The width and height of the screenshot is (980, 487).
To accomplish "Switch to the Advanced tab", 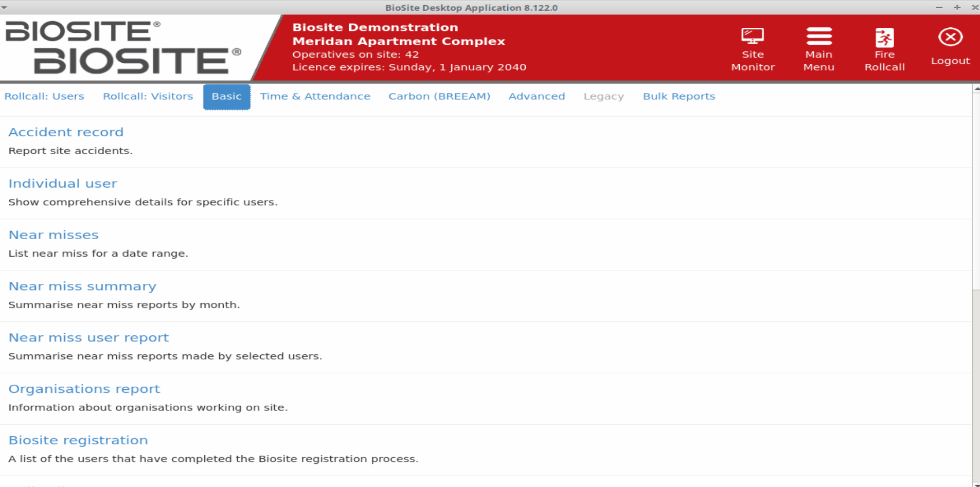I will (537, 96).
